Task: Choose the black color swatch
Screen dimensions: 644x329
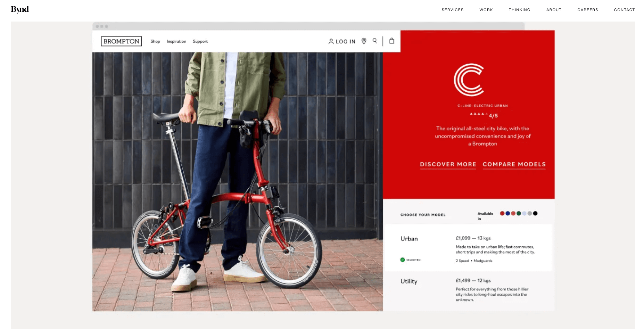Action: click(x=535, y=213)
